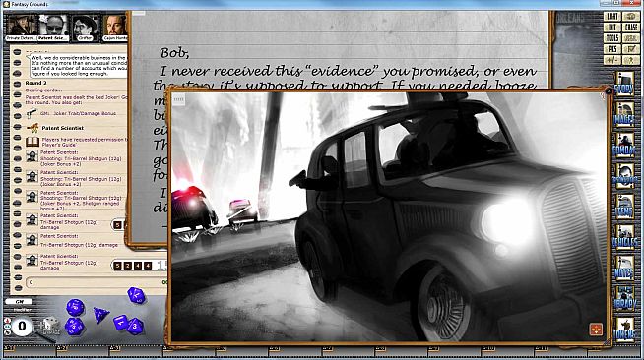Click the Player's Guide permission request message
This screenshot has height=360, width=644.
click(x=84, y=142)
